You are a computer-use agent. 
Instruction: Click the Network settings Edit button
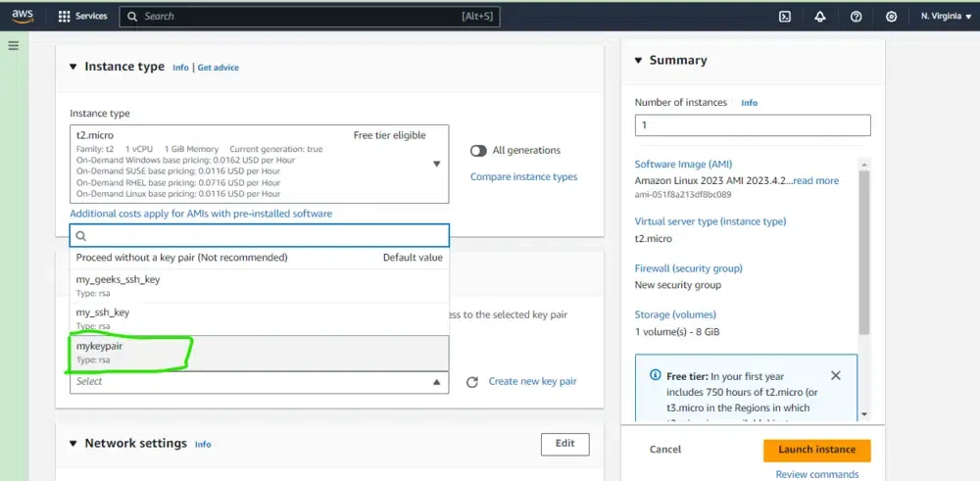click(565, 444)
